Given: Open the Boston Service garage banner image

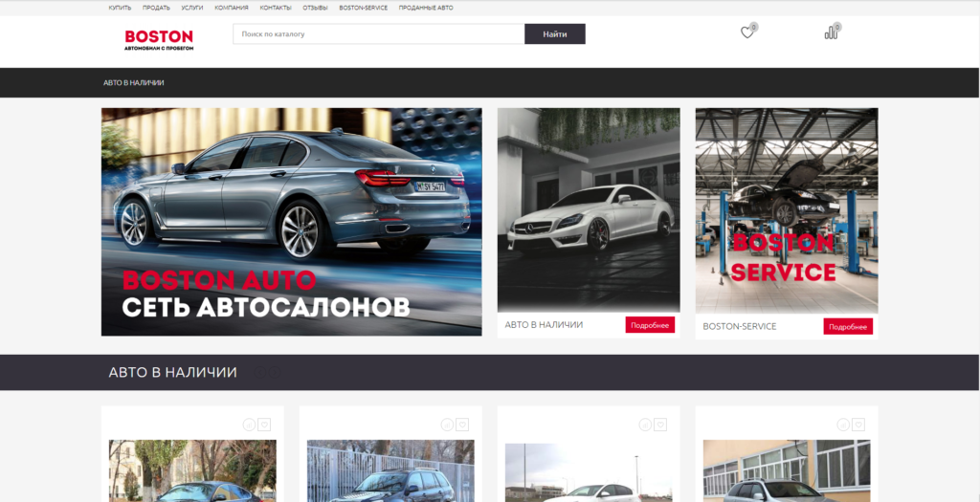Looking at the screenshot, I should (x=787, y=210).
